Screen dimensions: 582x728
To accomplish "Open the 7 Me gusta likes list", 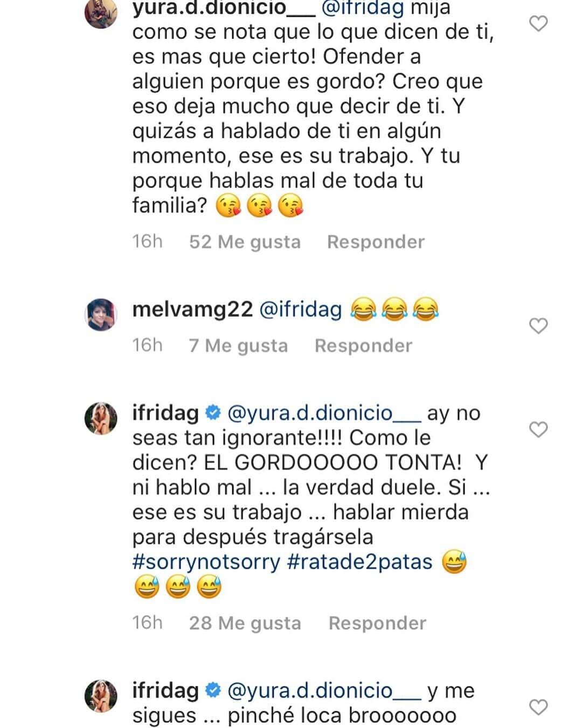I will [238, 345].
